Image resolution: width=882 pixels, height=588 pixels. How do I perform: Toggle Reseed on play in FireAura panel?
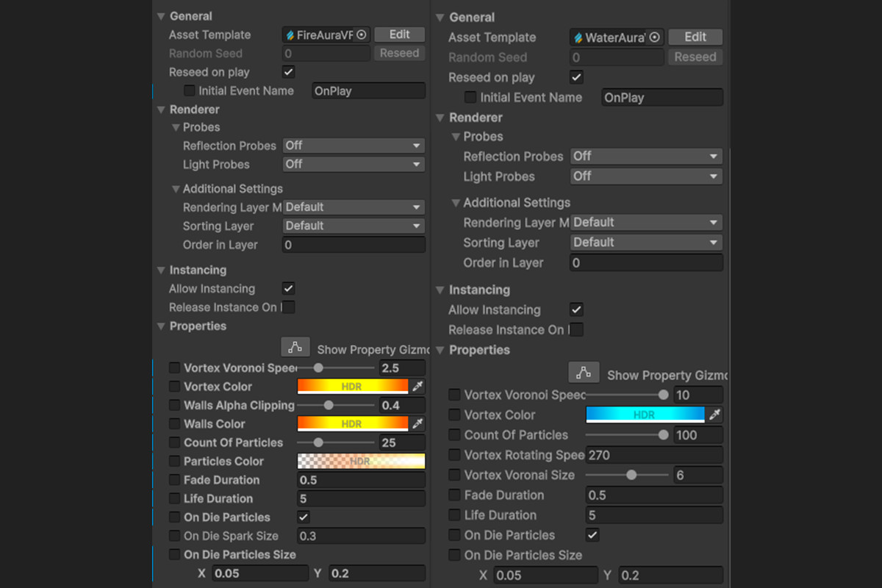click(289, 72)
